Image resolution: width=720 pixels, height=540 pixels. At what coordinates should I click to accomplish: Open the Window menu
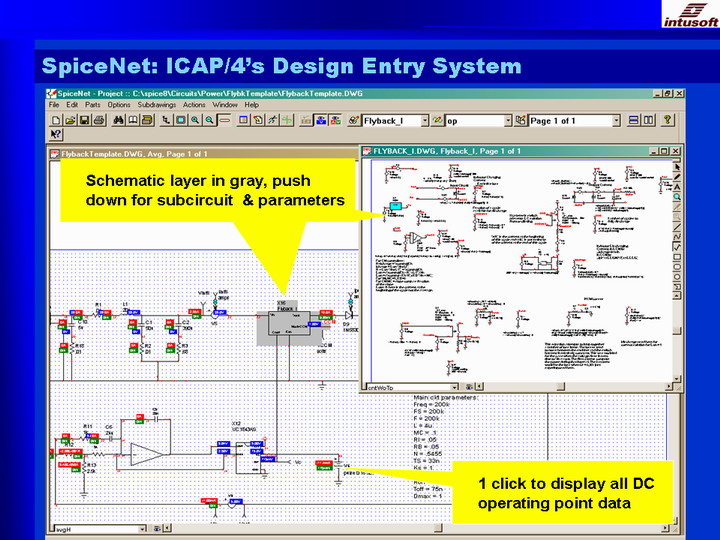coord(225,105)
